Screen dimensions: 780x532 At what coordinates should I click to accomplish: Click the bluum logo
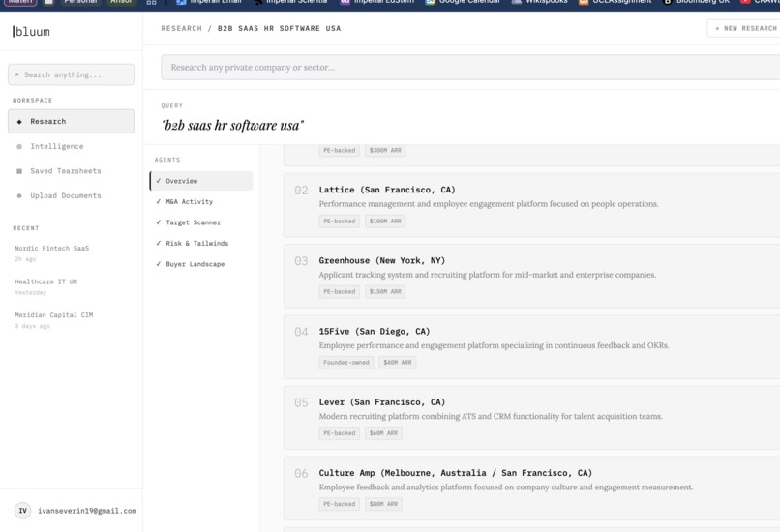[x=31, y=32]
